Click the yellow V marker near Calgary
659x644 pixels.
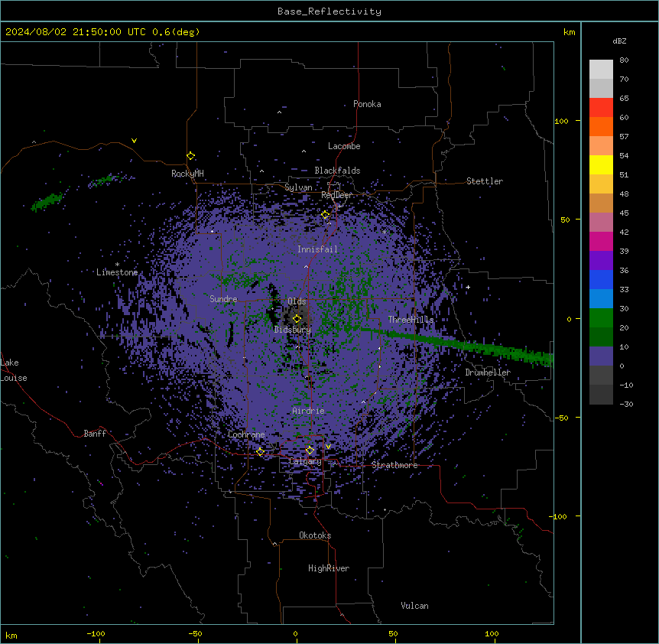(x=328, y=447)
